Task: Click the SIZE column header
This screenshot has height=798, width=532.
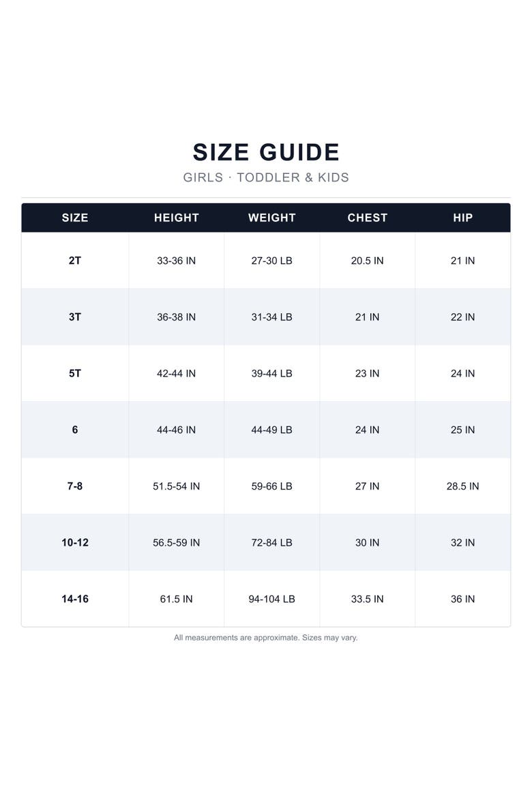Action: 75,218
